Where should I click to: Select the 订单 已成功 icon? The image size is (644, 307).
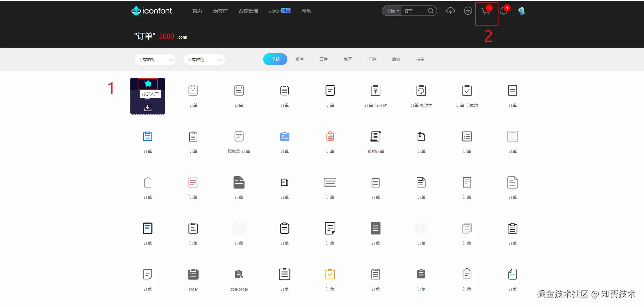(467, 91)
